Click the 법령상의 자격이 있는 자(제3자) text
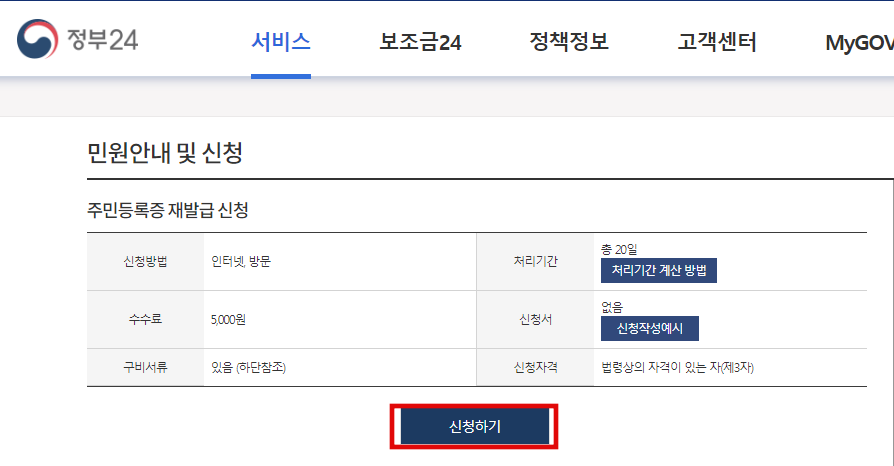The width and height of the screenshot is (894, 466). point(677,367)
